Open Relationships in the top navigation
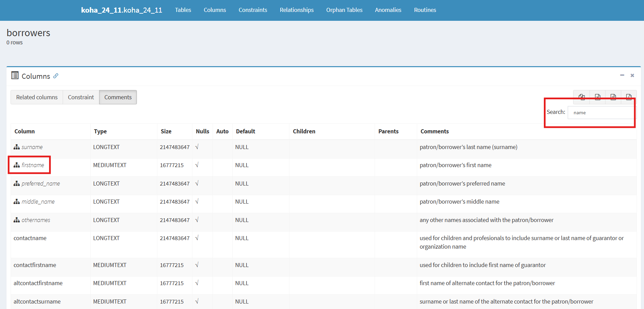The image size is (644, 309). 297,10
